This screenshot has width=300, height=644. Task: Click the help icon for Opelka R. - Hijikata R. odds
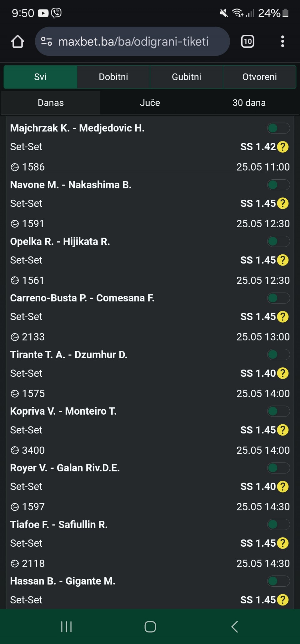283,260
